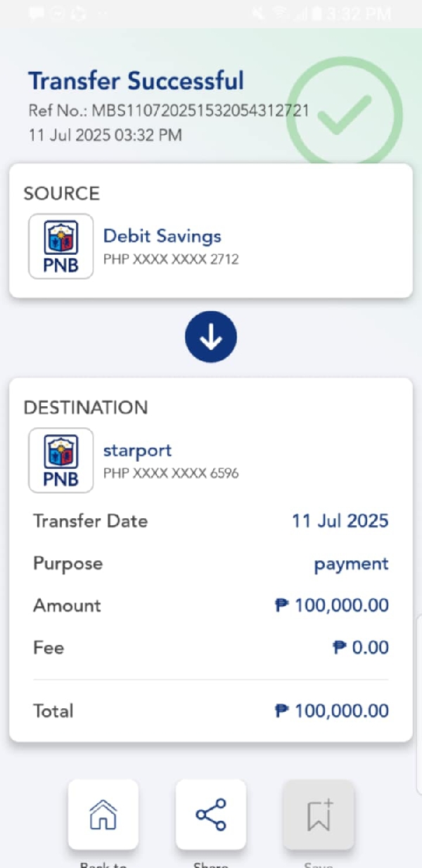Tap the Amount row value

click(x=331, y=605)
